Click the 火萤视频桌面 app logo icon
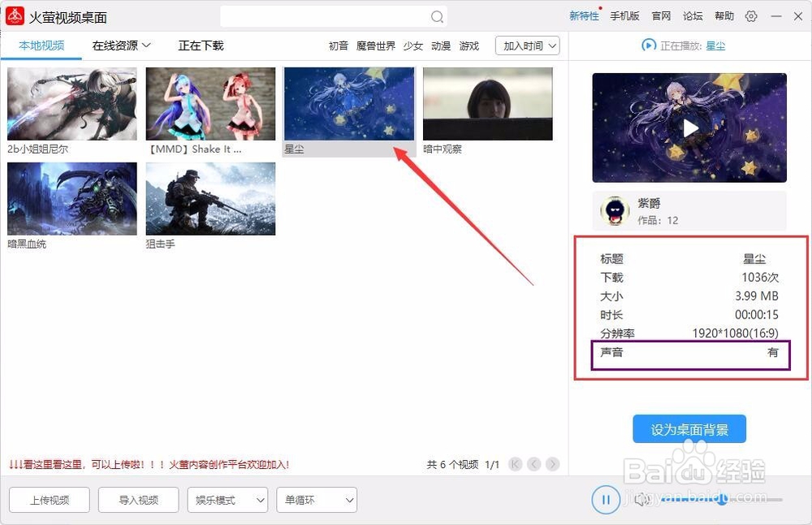 15,16
